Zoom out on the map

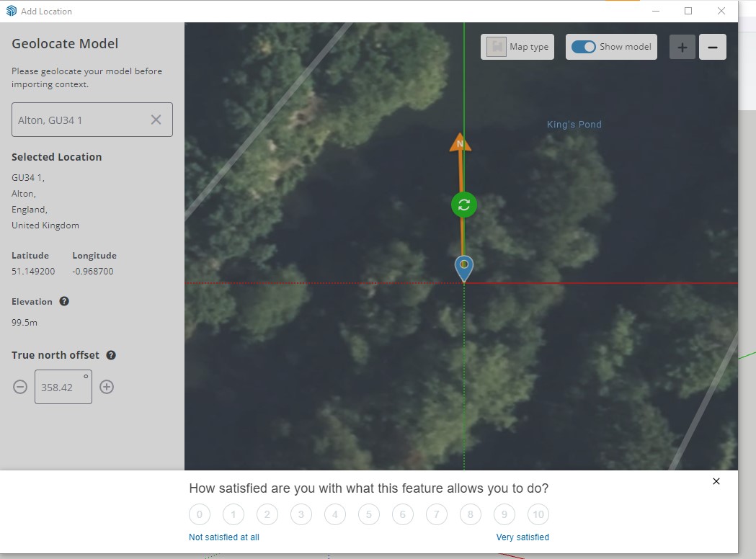tap(713, 48)
